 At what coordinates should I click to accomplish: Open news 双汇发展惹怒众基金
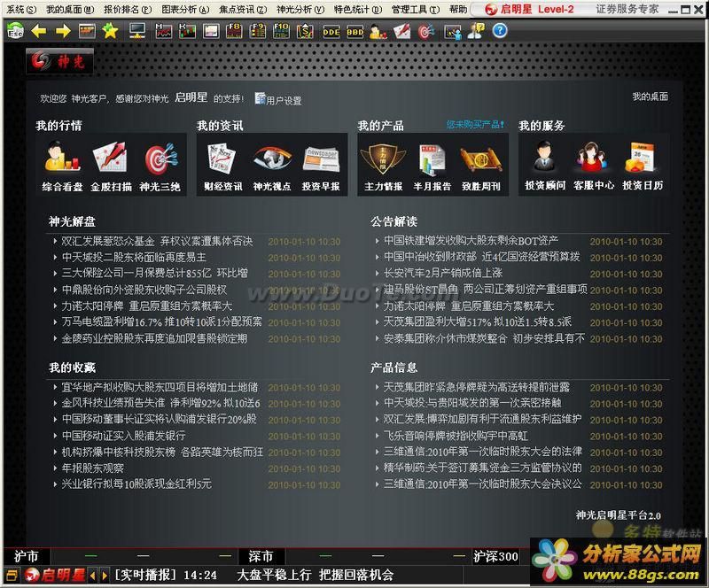tap(157, 241)
